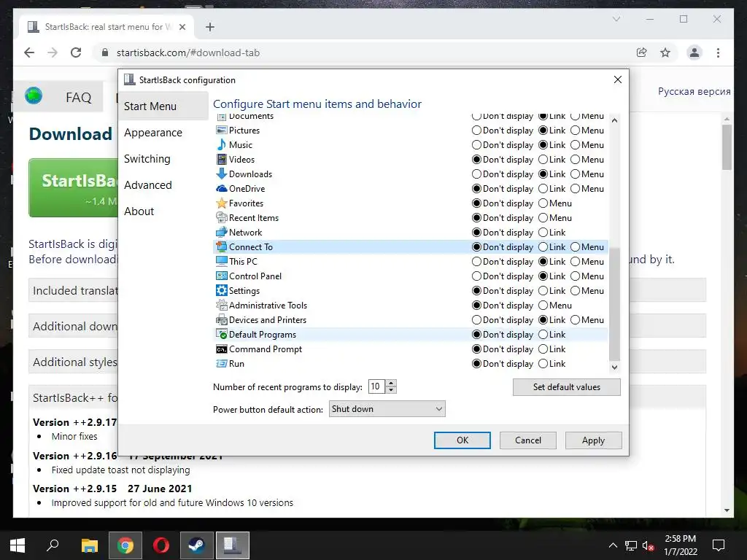Click Set default values button

566,386
